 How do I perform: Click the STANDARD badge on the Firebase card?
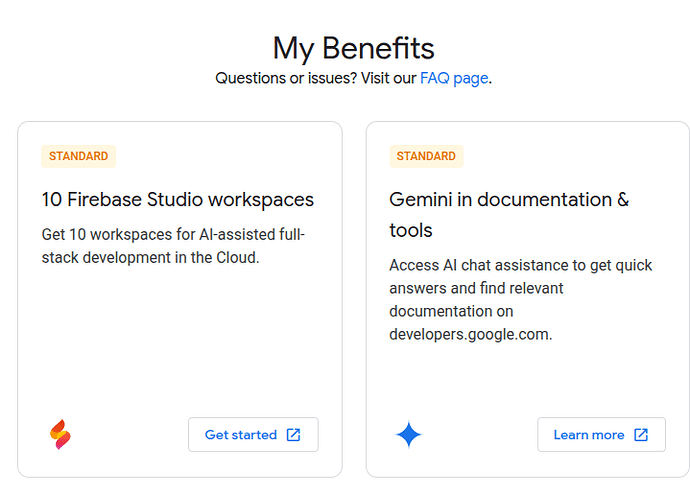point(79,156)
